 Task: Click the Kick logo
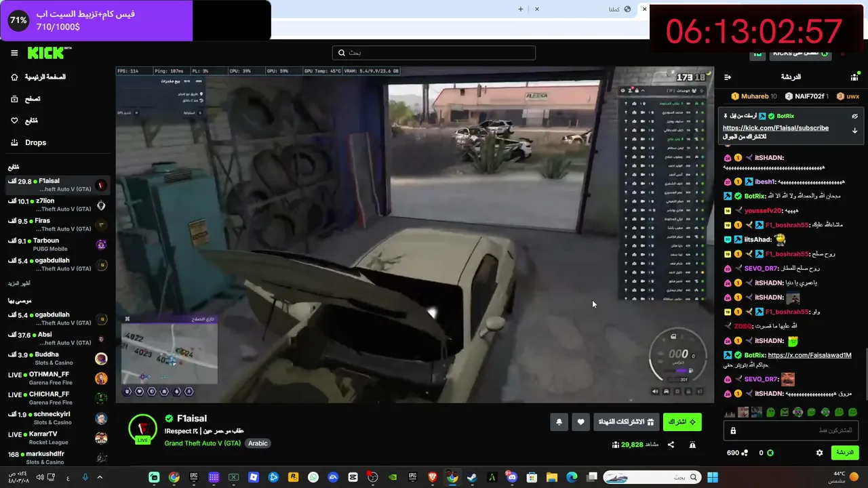pyautogui.click(x=50, y=53)
